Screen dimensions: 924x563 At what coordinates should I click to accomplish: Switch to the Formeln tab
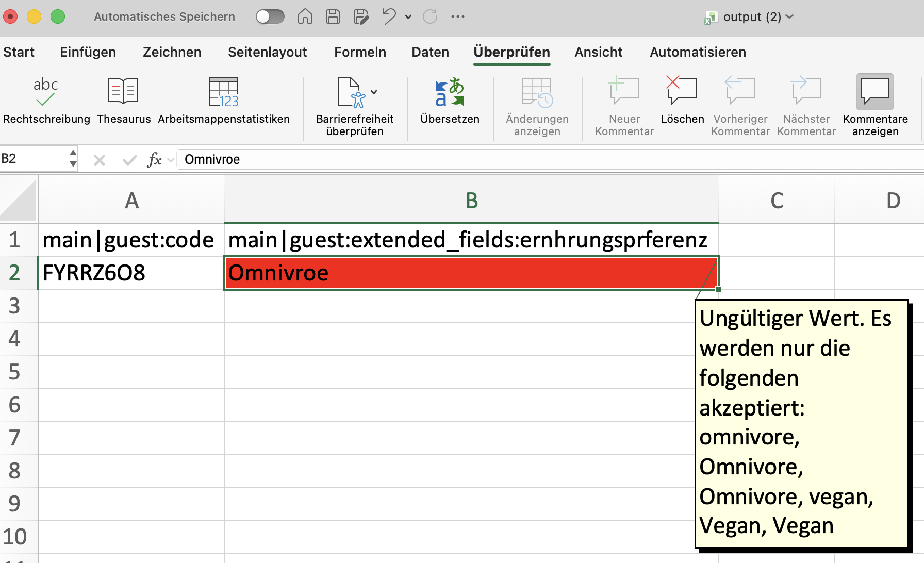click(360, 52)
